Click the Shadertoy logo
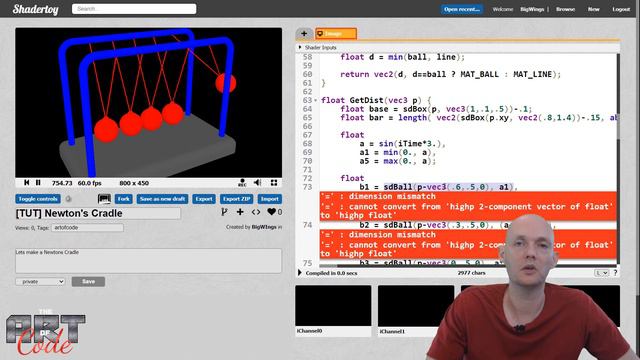The height and width of the screenshot is (360, 640). click(x=36, y=9)
